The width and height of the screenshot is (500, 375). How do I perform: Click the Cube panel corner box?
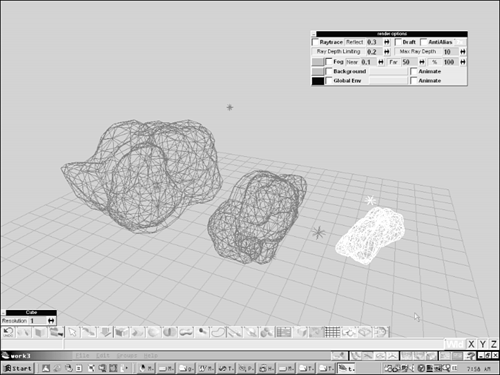coord(3,312)
